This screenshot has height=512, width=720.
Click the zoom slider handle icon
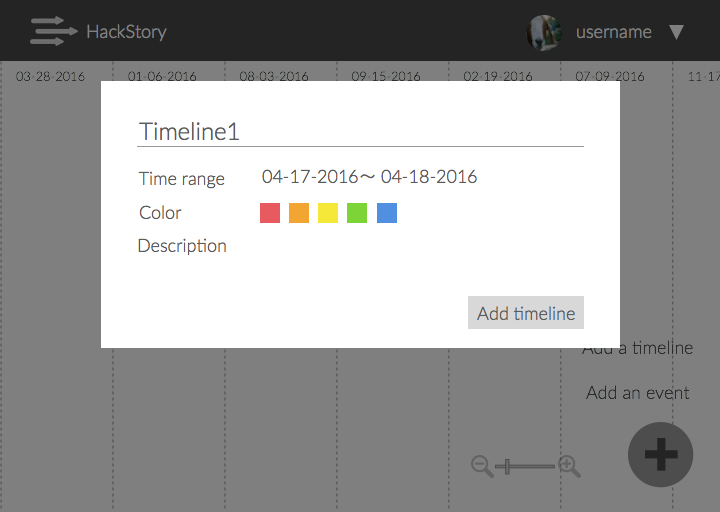509,466
